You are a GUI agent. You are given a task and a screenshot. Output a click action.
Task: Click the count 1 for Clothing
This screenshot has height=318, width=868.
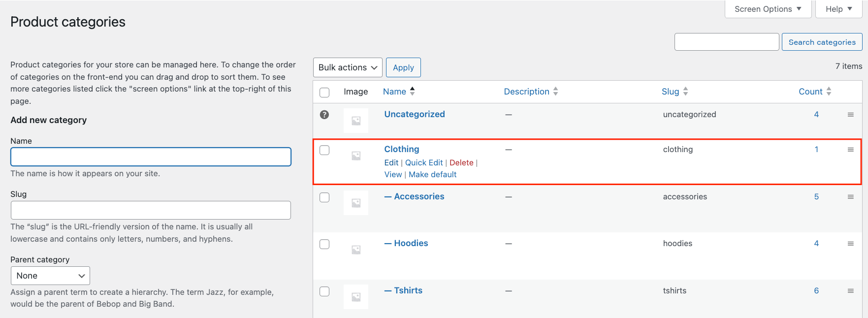pos(816,149)
